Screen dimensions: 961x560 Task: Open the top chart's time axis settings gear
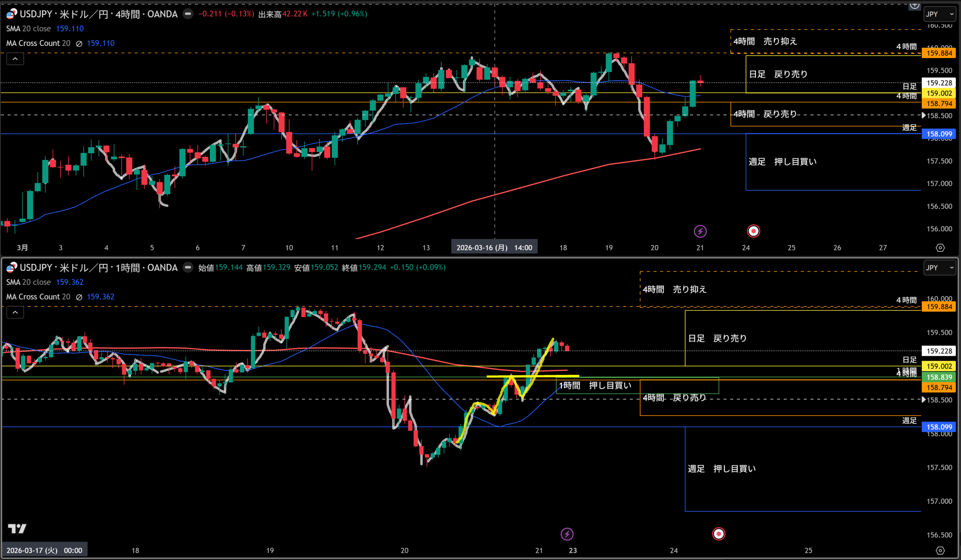pos(940,248)
